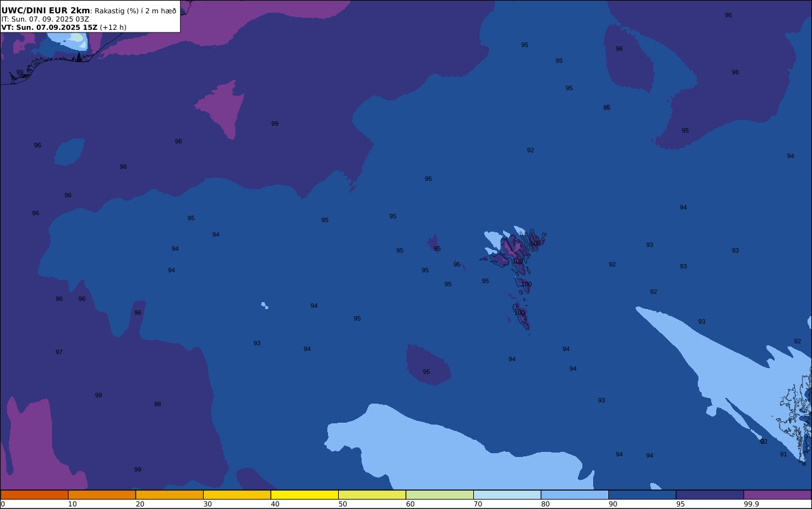Click the orange 10–20 legend swatch
812x509 pixels.
101,494
